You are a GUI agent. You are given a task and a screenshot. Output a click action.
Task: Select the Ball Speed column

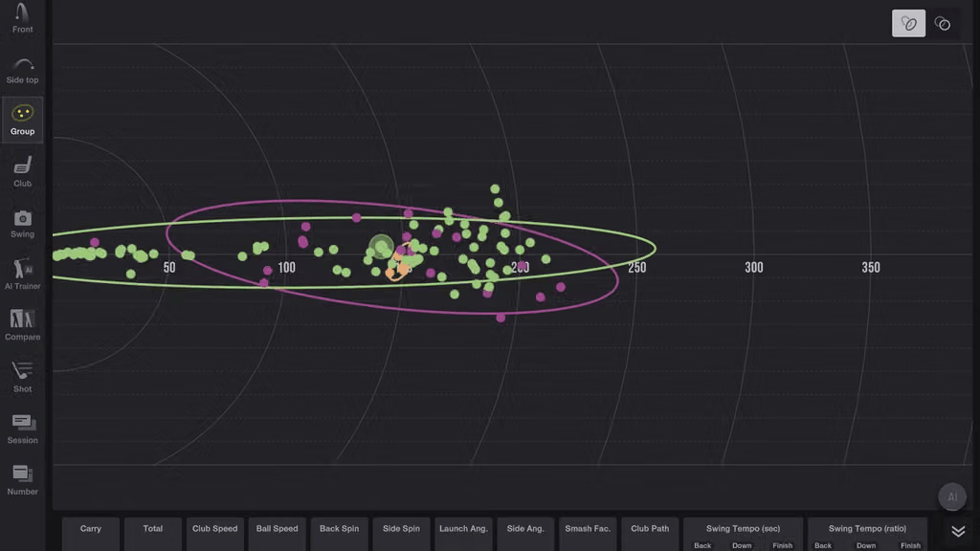[277, 534]
